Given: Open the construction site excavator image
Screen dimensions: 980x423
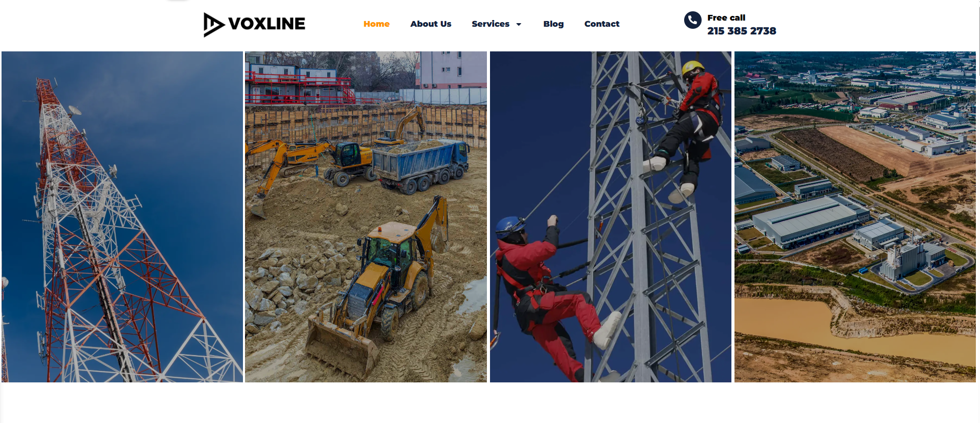Looking at the screenshot, I should (366, 216).
